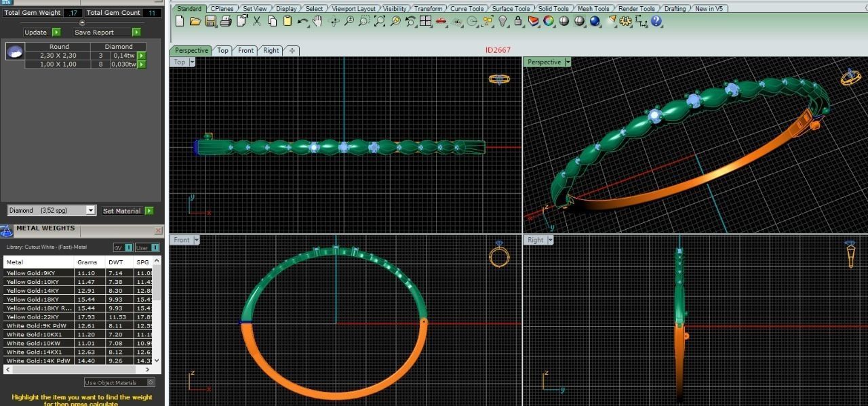This screenshot has width=868, height=406.
Task: Click the Paste clipboard icon
Action: point(288,21)
